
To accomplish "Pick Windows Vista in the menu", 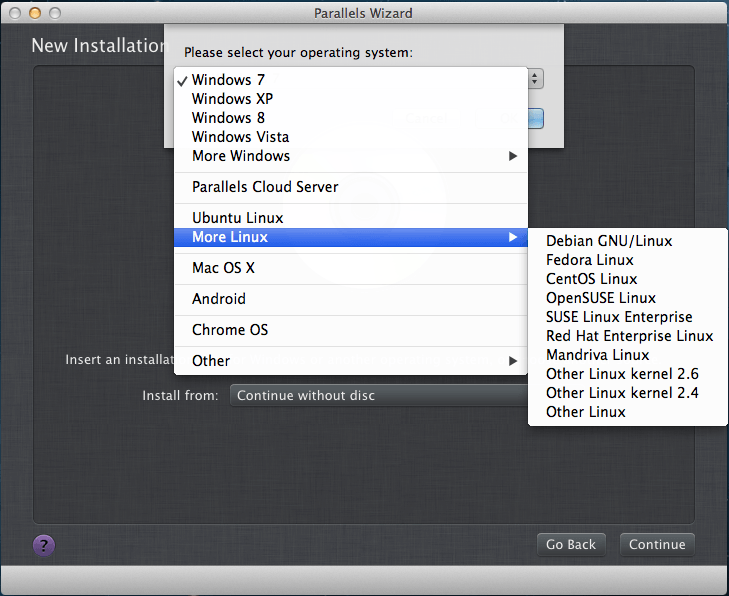I will 351,137.
